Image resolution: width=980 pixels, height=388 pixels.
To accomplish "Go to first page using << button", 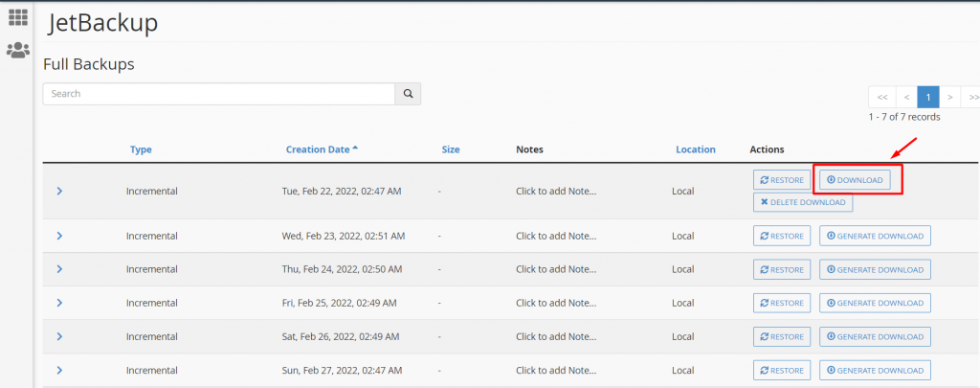I will pos(881,97).
